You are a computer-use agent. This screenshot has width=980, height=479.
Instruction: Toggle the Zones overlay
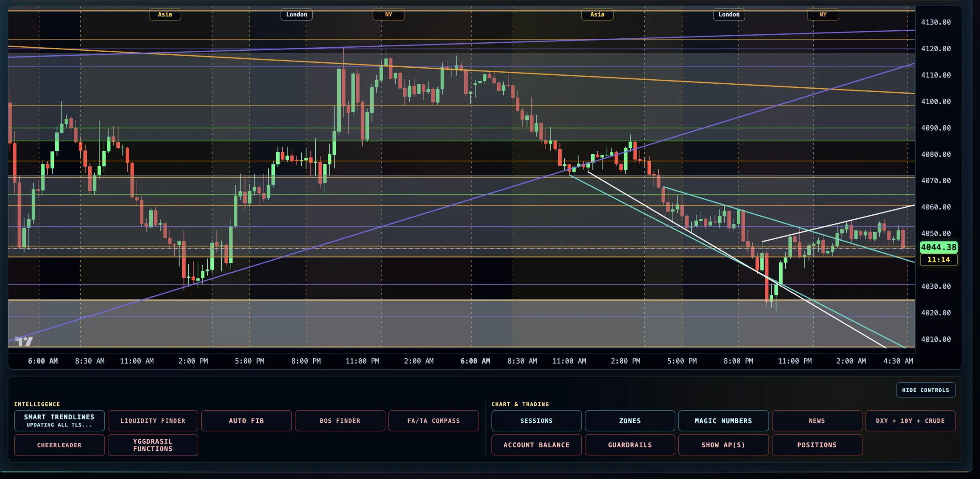pyautogui.click(x=630, y=421)
